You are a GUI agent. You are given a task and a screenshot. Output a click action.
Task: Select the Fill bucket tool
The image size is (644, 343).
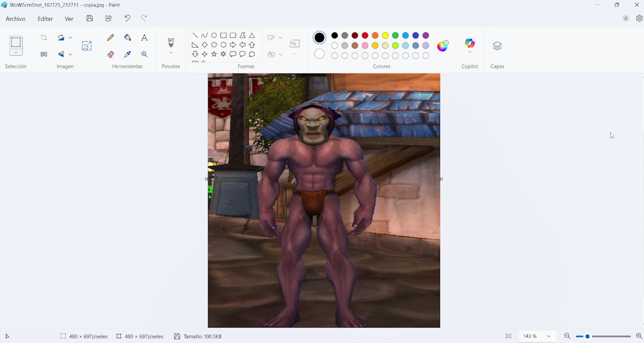tap(128, 37)
